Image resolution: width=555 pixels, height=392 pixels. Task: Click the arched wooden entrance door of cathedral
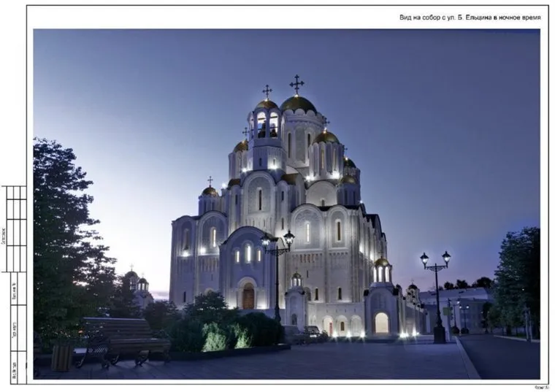248,296
